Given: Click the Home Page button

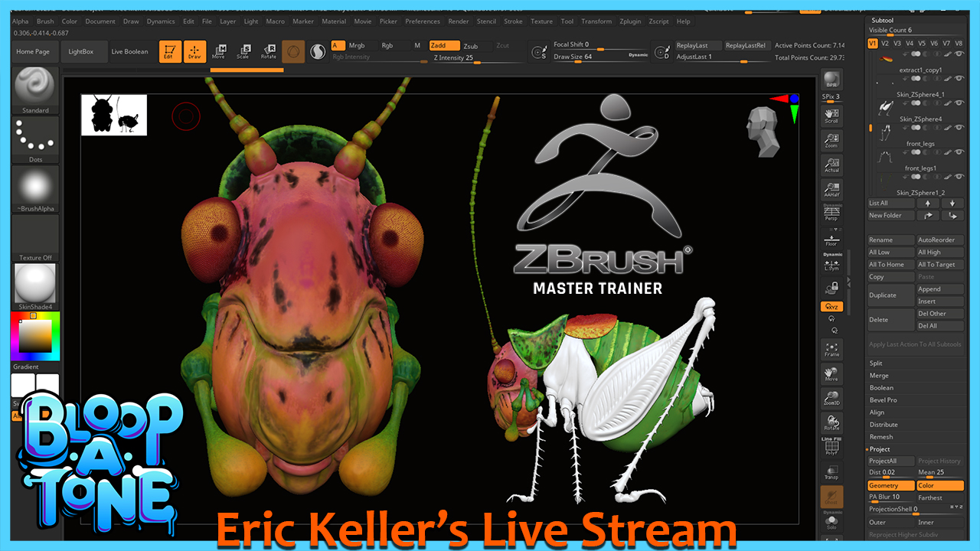Looking at the screenshot, I should [33, 52].
